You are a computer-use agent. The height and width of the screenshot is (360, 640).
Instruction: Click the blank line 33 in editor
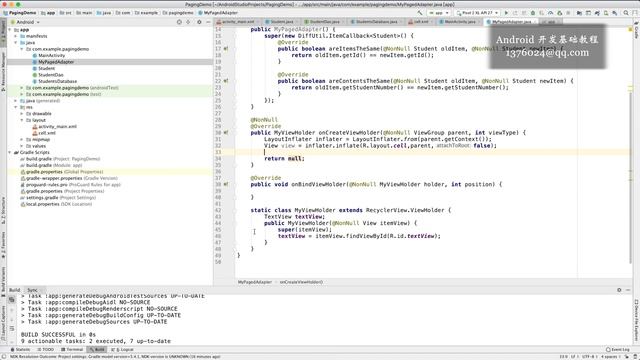(x=433, y=152)
